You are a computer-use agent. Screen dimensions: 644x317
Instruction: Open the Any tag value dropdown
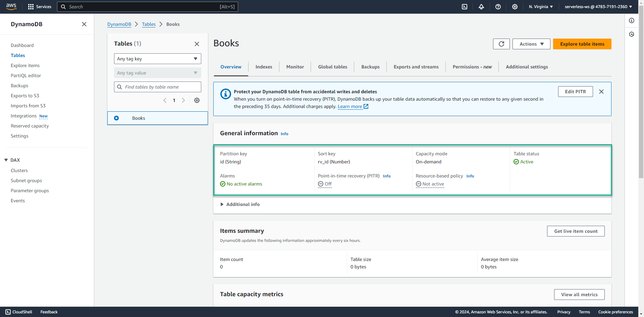pos(158,73)
